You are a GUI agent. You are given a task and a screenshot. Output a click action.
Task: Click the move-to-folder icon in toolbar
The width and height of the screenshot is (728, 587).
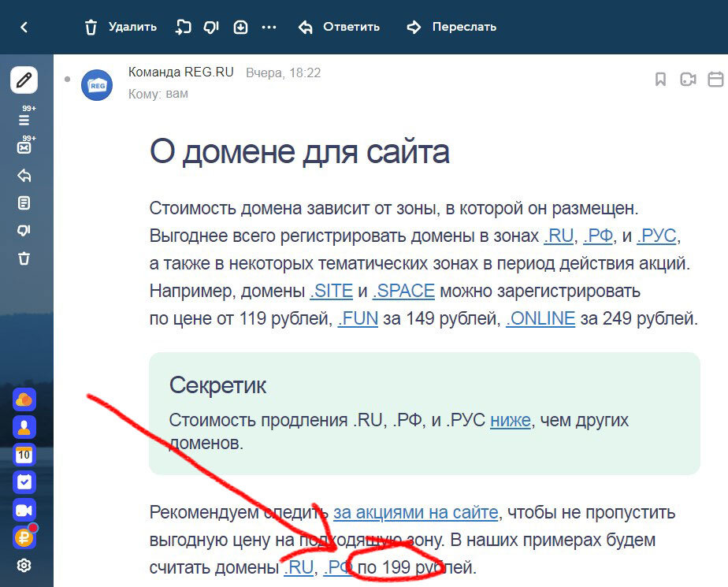[x=183, y=28]
